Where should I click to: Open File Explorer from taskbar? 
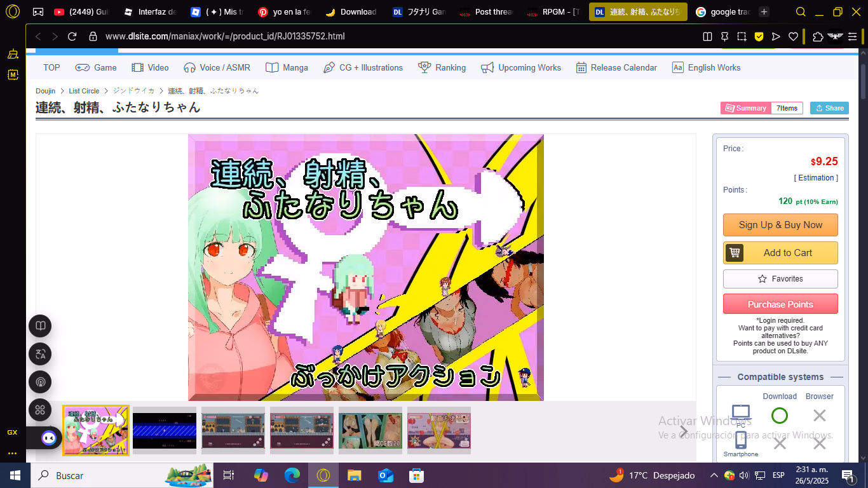click(354, 475)
